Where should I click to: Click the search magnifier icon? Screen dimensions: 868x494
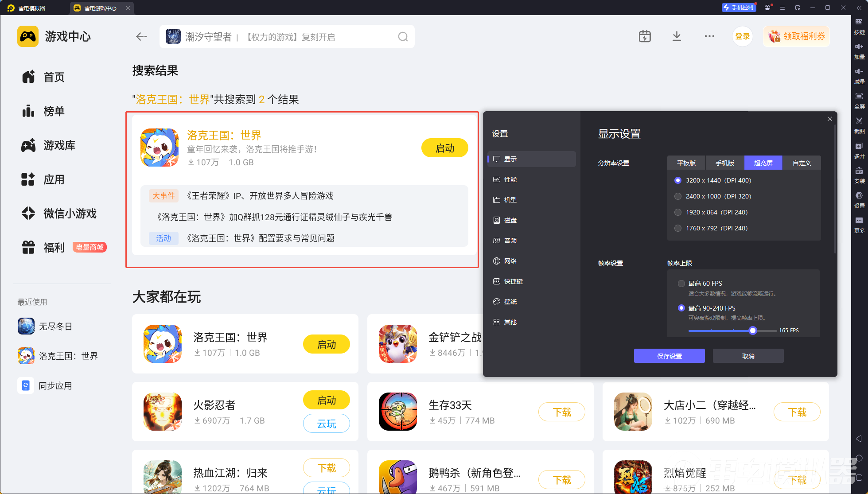tap(402, 37)
